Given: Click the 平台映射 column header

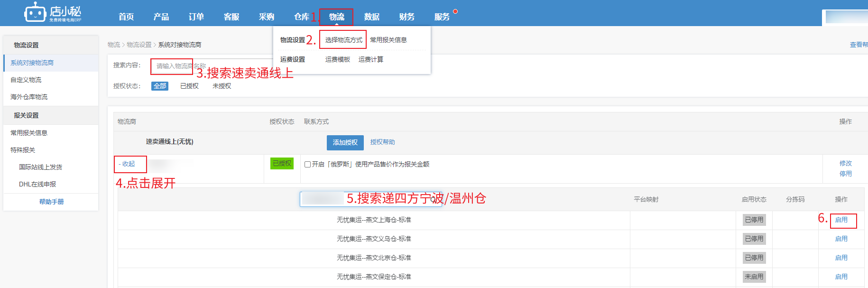Looking at the screenshot, I should [x=646, y=199].
